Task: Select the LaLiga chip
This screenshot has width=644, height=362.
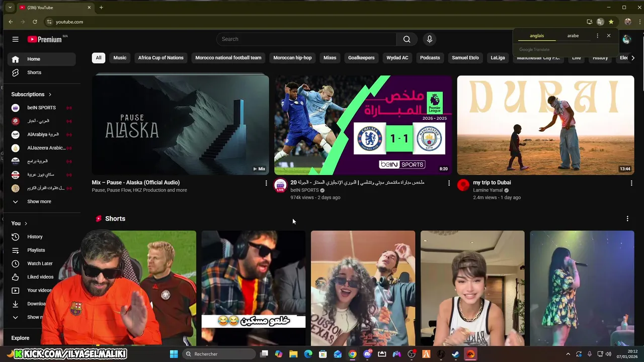Action: (498, 58)
